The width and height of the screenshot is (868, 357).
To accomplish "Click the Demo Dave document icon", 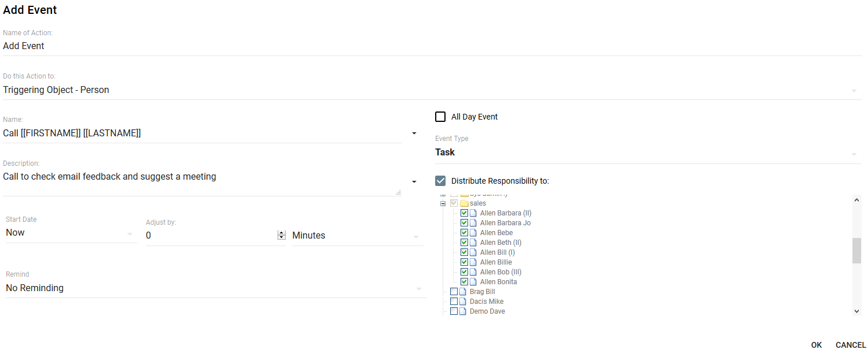I will coord(462,311).
